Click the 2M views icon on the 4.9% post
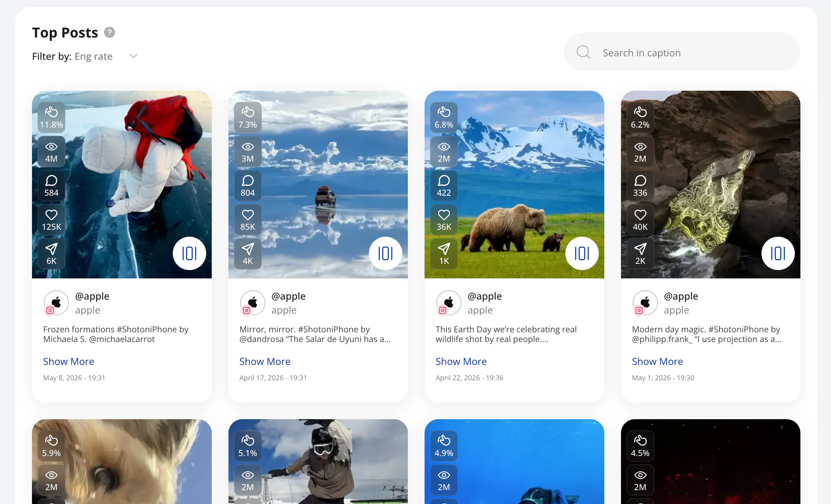831x504 pixels. coord(444,475)
